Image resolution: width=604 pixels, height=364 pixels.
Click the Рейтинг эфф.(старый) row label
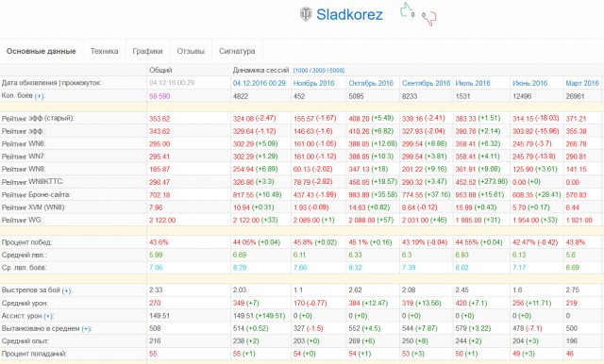tap(38, 119)
